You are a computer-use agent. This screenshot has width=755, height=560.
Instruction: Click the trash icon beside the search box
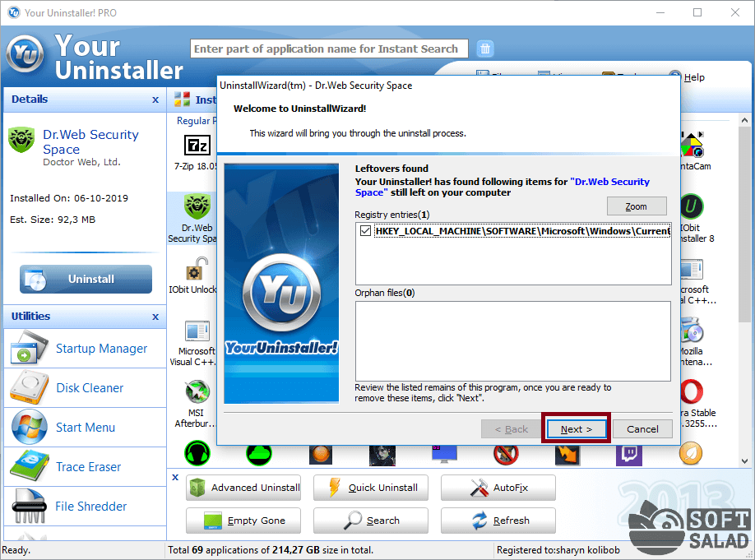485,49
